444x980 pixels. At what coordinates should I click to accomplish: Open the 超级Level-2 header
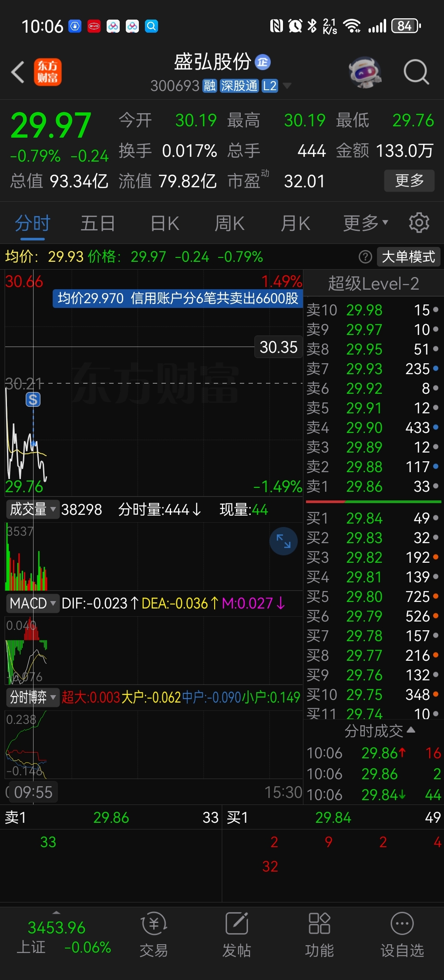[373, 284]
